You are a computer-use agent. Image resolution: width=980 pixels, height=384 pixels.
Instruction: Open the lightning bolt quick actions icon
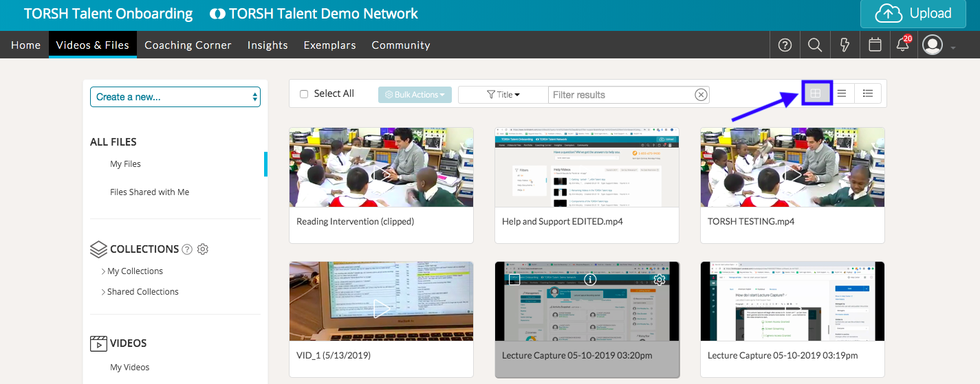(845, 45)
